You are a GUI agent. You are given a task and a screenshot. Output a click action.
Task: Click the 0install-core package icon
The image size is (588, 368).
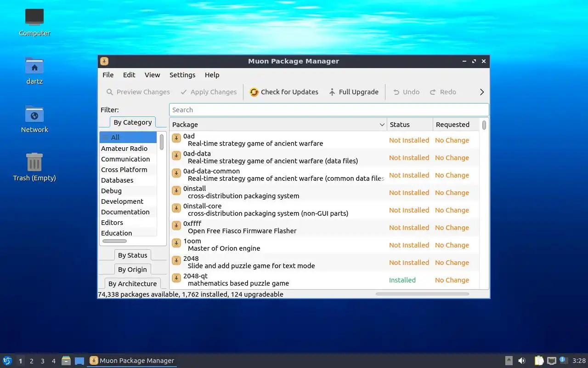(x=176, y=208)
